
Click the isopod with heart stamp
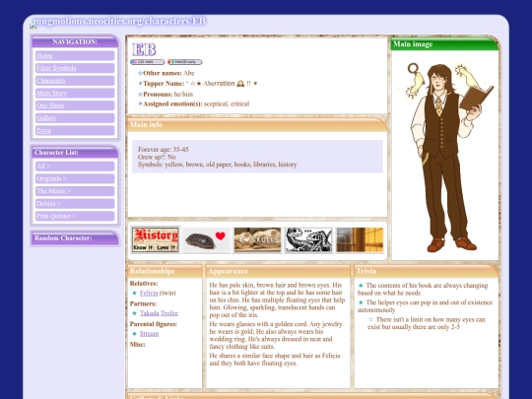click(206, 239)
